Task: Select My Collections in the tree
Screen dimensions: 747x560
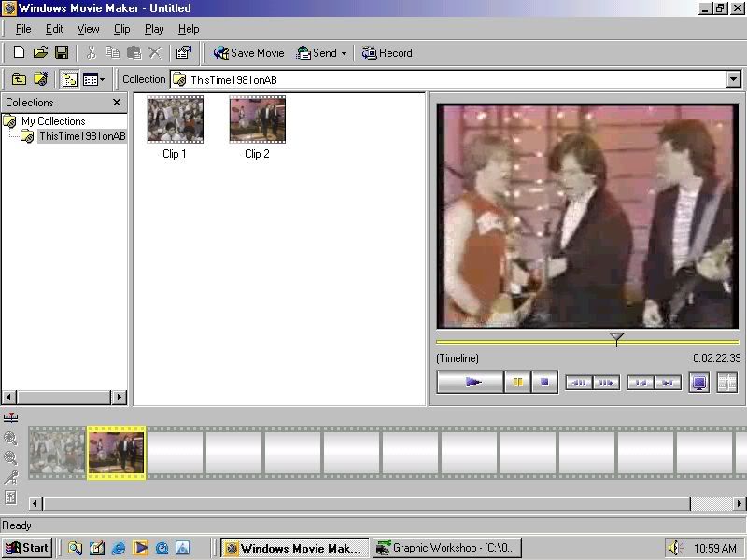Action: click(53, 121)
